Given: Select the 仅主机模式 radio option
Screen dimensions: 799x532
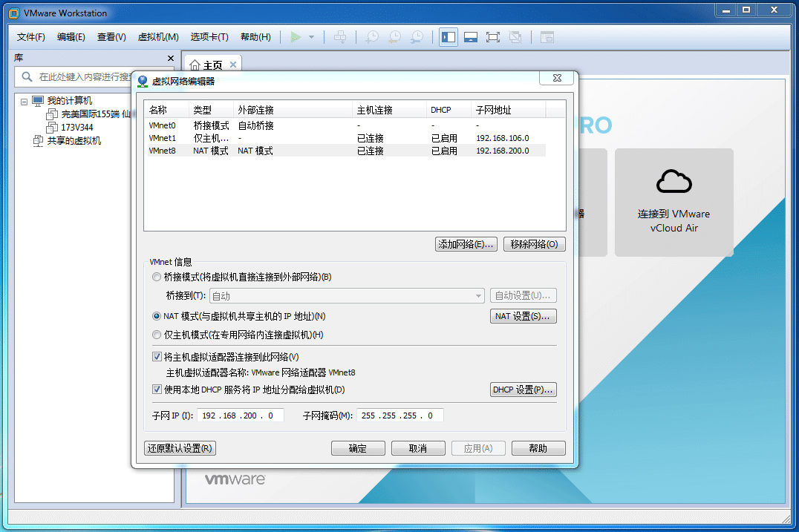Looking at the screenshot, I should coord(156,335).
